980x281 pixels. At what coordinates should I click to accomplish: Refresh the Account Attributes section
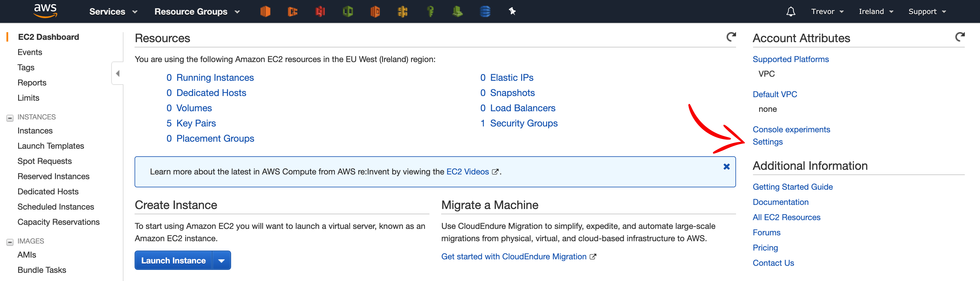pos(960,37)
